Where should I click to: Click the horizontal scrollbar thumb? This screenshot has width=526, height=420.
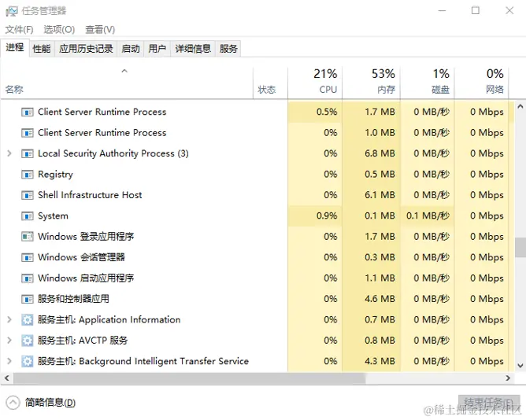(x=189, y=378)
